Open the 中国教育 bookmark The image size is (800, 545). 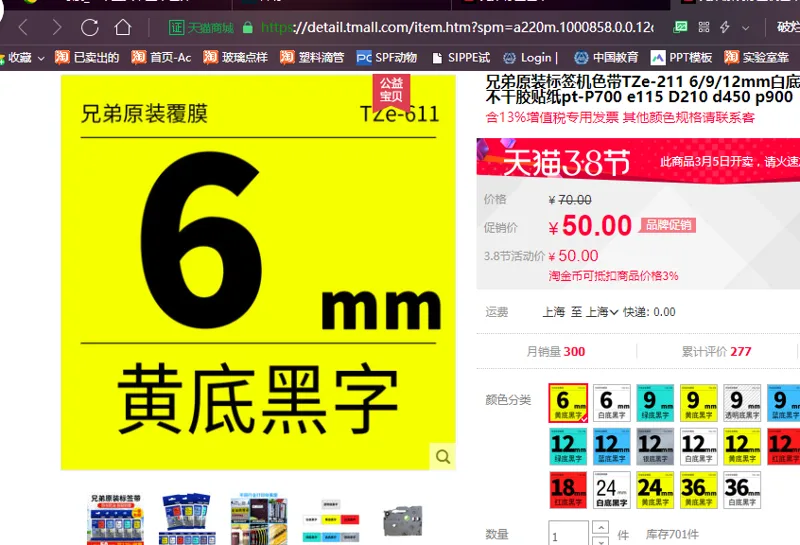606,58
